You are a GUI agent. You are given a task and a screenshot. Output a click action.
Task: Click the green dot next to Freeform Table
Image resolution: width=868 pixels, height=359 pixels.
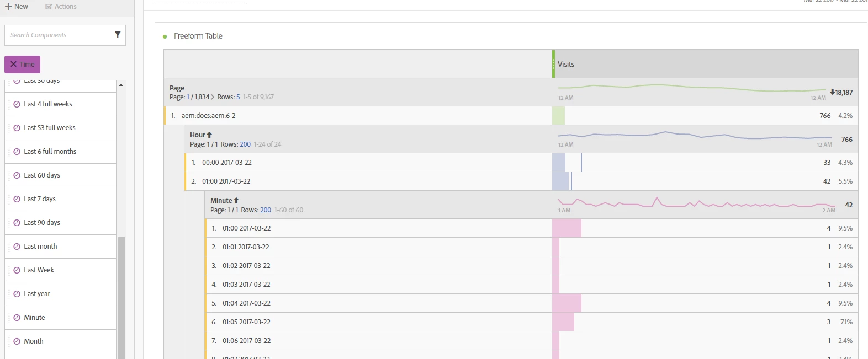[x=165, y=36]
